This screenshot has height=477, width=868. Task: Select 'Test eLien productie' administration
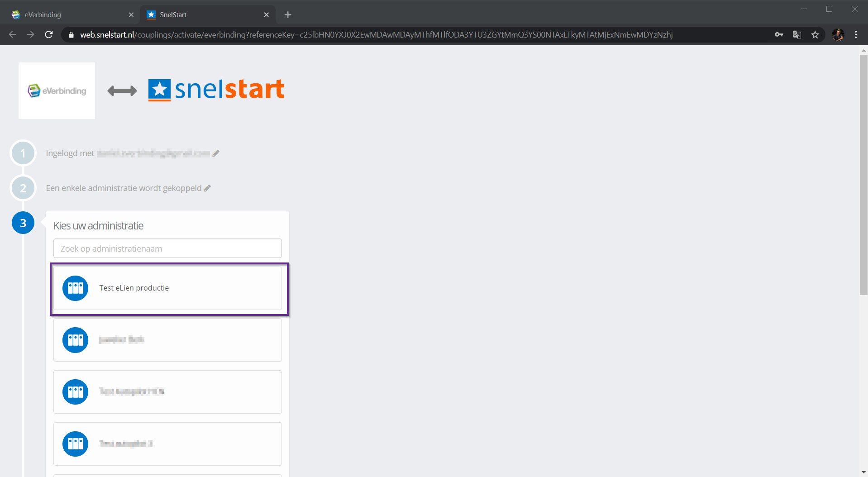click(x=167, y=288)
